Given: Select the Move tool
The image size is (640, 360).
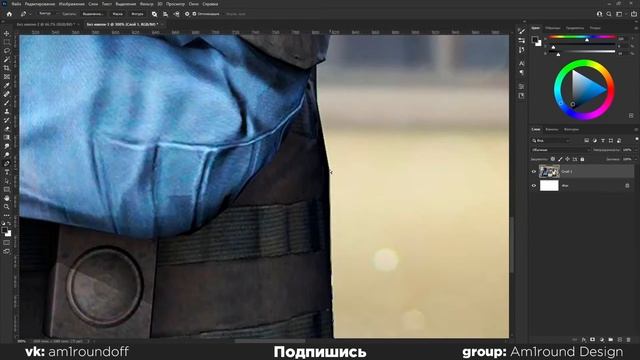Looking at the screenshot, I should pyautogui.click(x=7, y=33).
